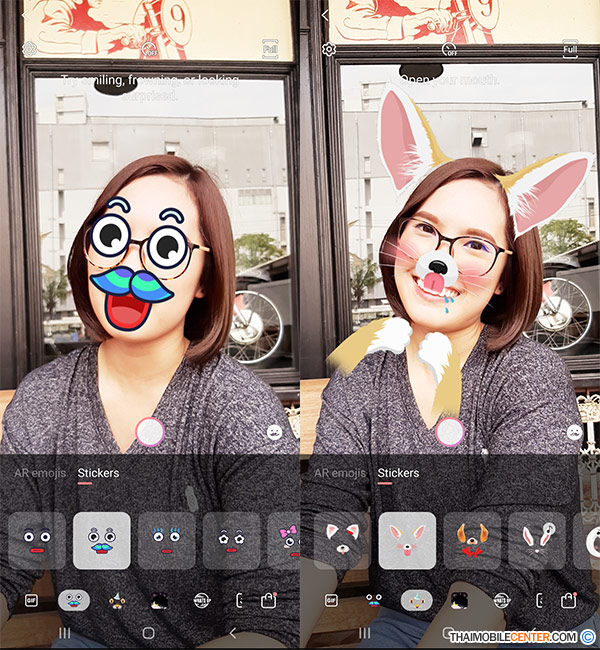Apply the flower-eyes face sticker
This screenshot has width=600, height=650.
pos(231,540)
